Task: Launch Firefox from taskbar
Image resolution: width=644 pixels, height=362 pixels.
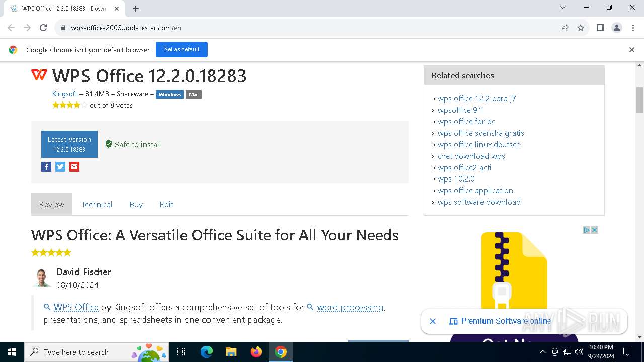Action: pyautogui.click(x=256, y=352)
